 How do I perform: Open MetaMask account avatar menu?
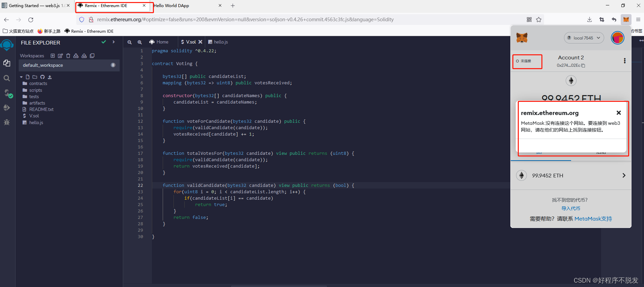pyautogui.click(x=618, y=38)
